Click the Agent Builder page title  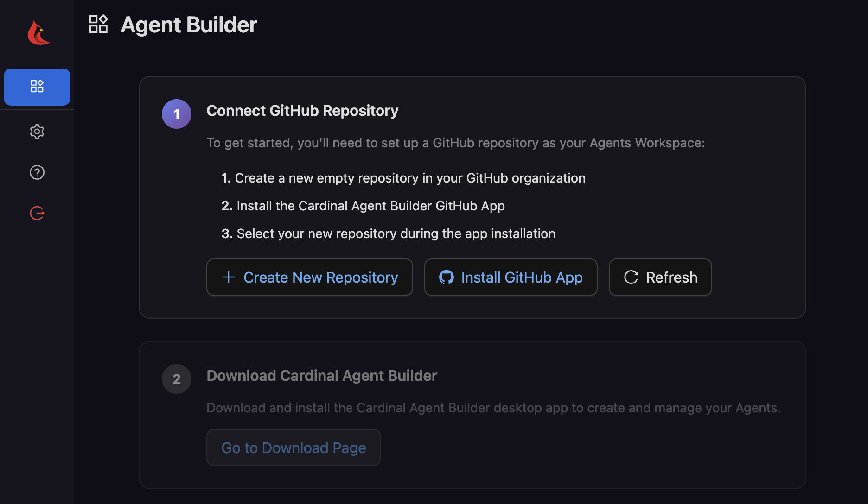click(x=188, y=25)
